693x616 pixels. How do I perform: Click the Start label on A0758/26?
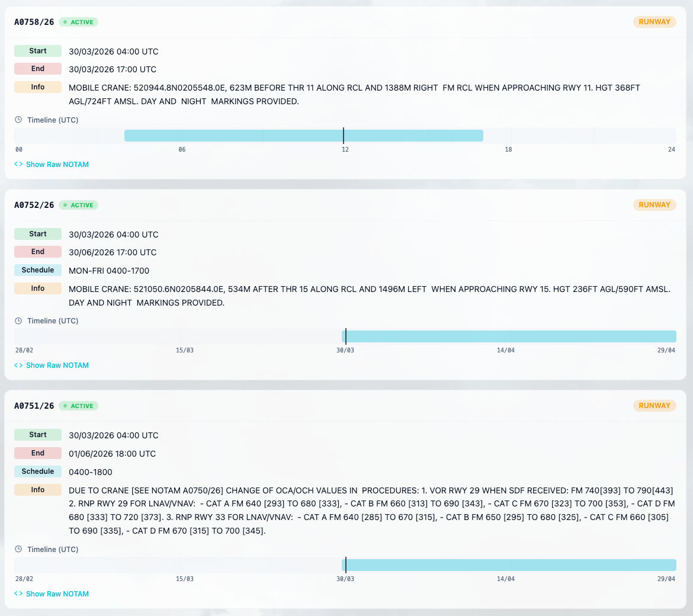(x=37, y=50)
